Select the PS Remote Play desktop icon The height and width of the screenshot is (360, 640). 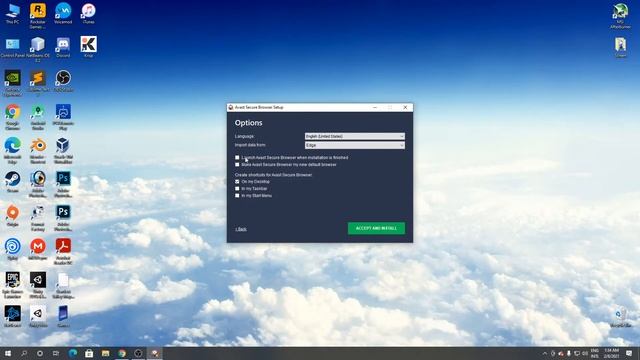coord(63,117)
